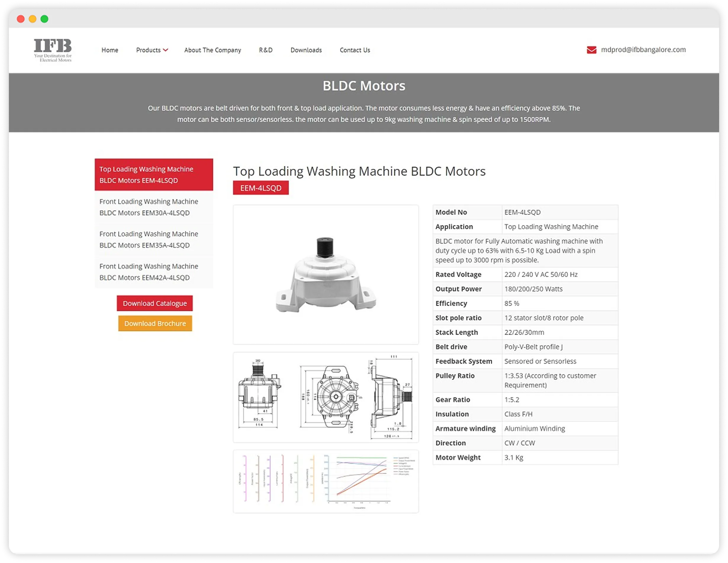Click the Download Brochure button
728x563 pixels.
click(155, 323)
